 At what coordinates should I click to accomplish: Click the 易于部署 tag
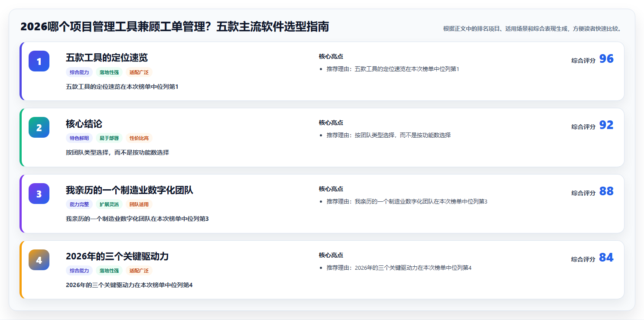109,138
